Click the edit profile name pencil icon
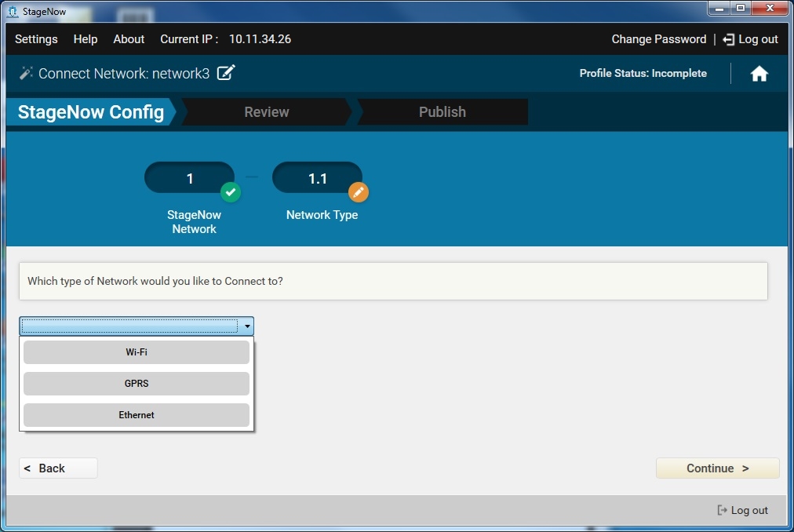Image resolution: width=794 pixels, height=532 pixels. [226, 73]
